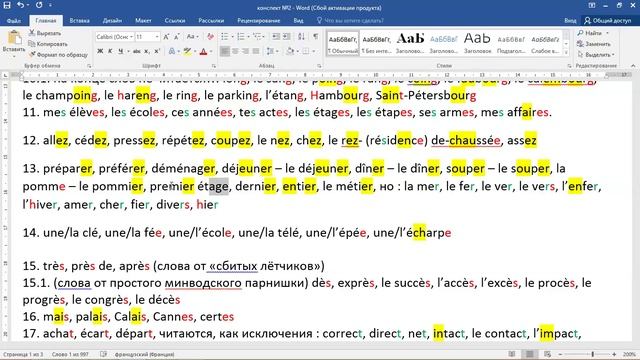This screenshot has height=360, width=640.
Task: Open Calibri font name dropdown
Action: click(131, 37)
